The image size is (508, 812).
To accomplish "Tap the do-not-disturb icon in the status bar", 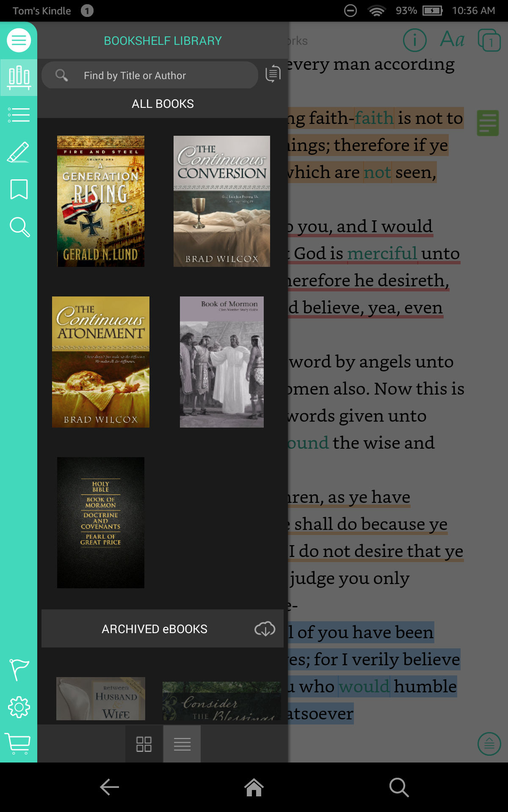I will [x=351, y=11].
